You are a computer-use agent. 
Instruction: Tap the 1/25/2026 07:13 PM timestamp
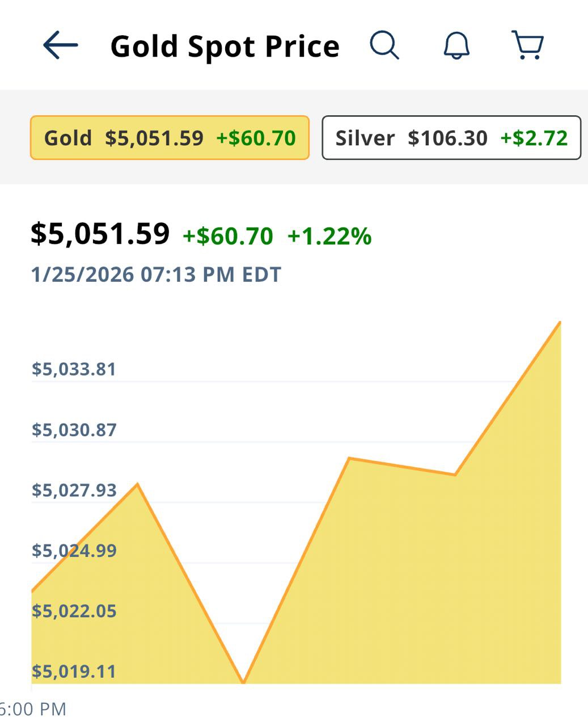coord(156,275)
